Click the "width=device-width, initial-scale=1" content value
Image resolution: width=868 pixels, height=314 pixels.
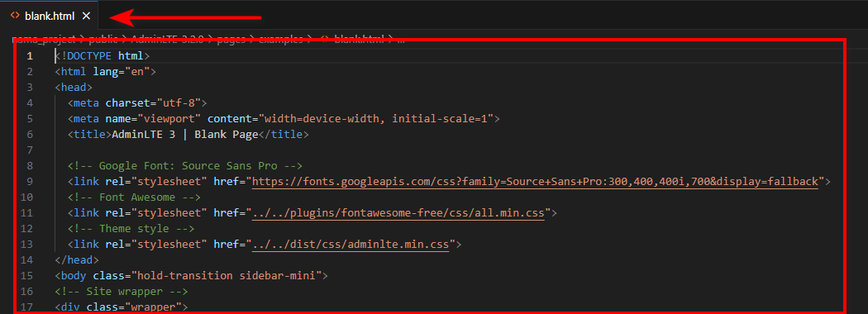coord(376,118)
